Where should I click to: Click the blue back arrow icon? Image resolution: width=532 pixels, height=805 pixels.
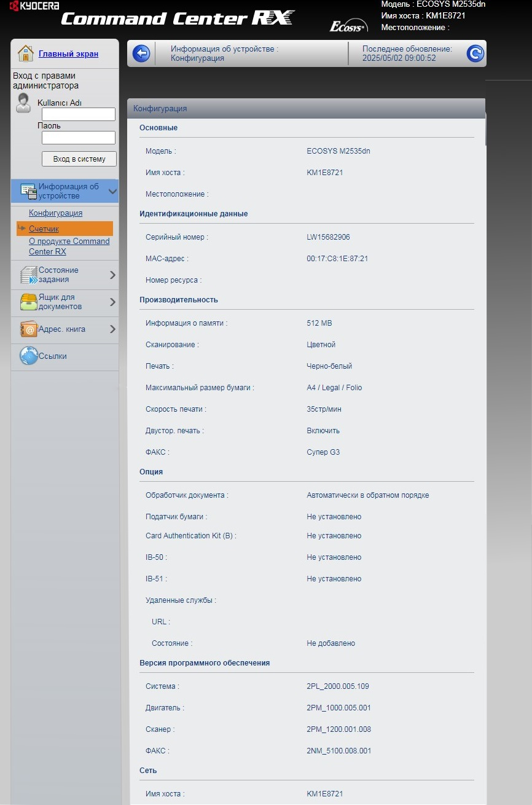coord(141,53)
